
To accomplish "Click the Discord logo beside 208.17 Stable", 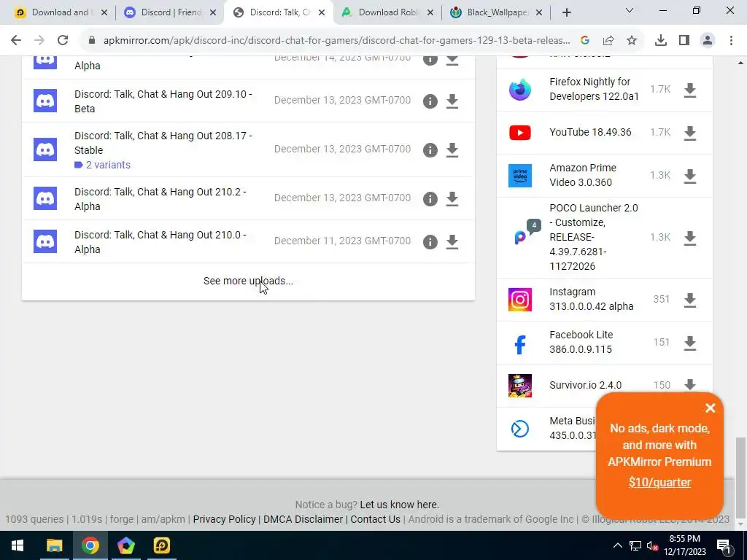I will (x=45, y=149).
